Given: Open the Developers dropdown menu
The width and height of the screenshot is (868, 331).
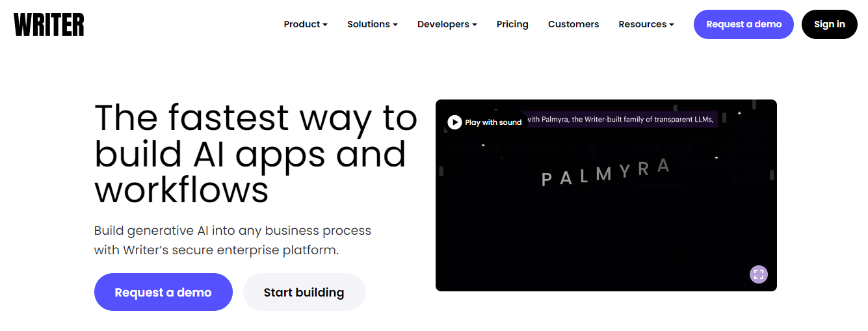Looking at the screenshot, I should click(x=447, y=24).
